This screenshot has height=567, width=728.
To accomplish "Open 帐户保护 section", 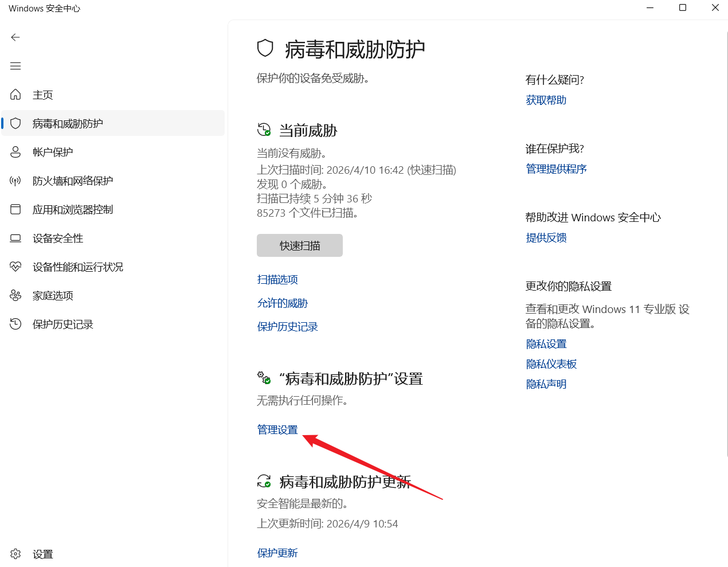I will (113, 152).
